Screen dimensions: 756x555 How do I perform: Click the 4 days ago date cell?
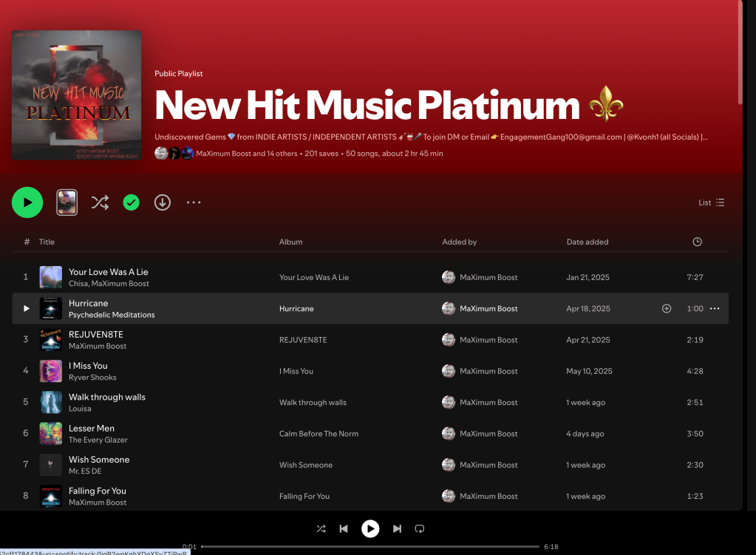click(585, 434)
